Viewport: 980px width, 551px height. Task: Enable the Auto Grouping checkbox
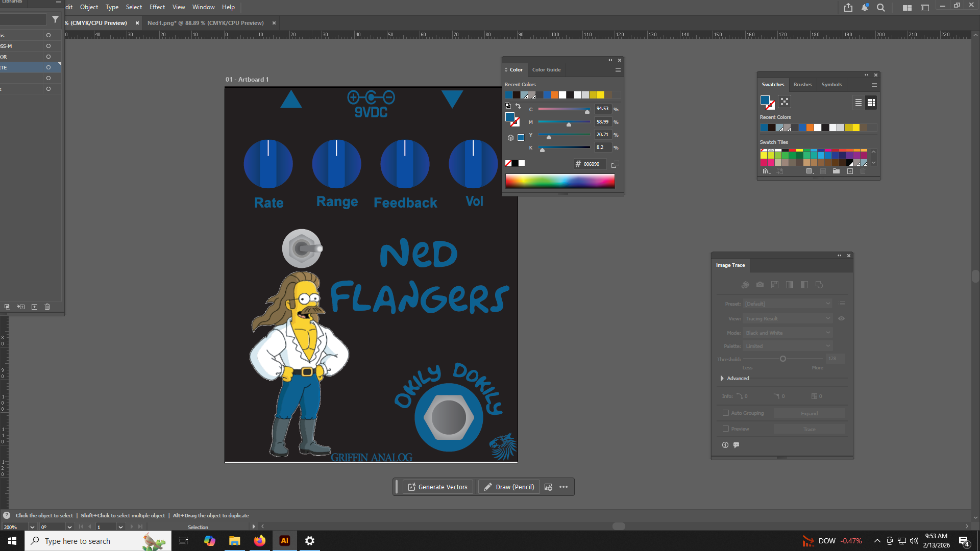pyautogui.click(x=726, y=413)
